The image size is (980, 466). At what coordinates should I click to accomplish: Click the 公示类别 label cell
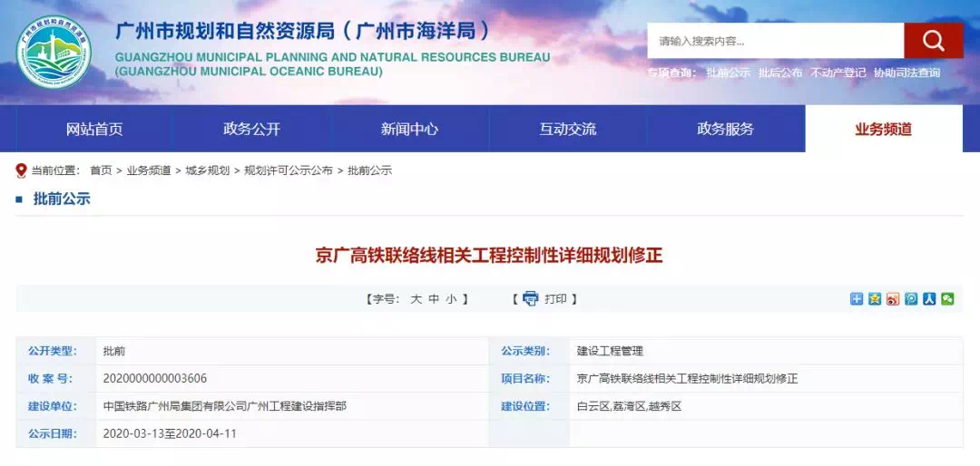[529, 351]
